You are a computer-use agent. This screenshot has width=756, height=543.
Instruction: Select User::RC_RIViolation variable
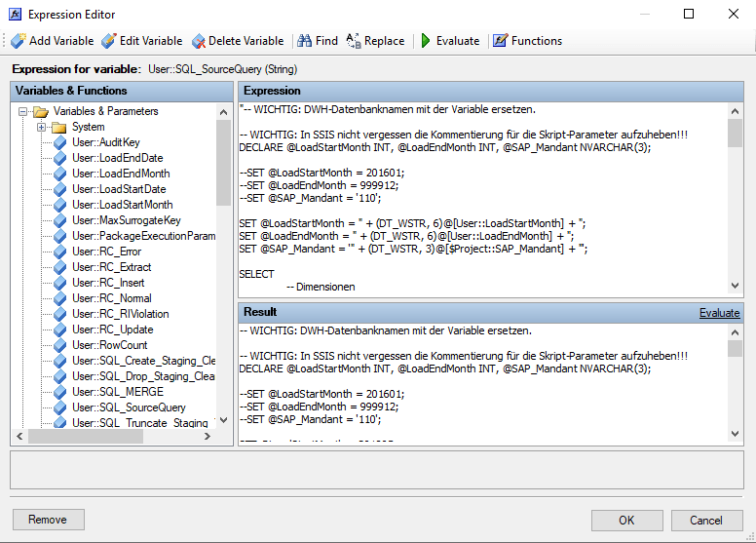pyautogui.click(x=120, y=314)
